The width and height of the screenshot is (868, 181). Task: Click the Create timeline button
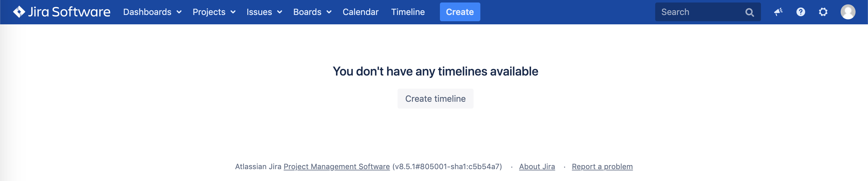(x=435, y=99)
